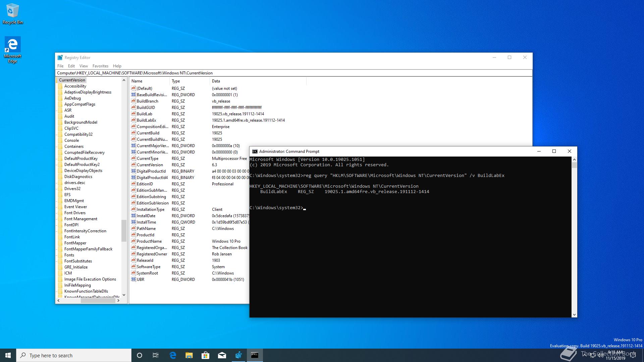This screenshot has height=362, width=644.
Task: Sort values by the Data column header
Action: [258, 81]
